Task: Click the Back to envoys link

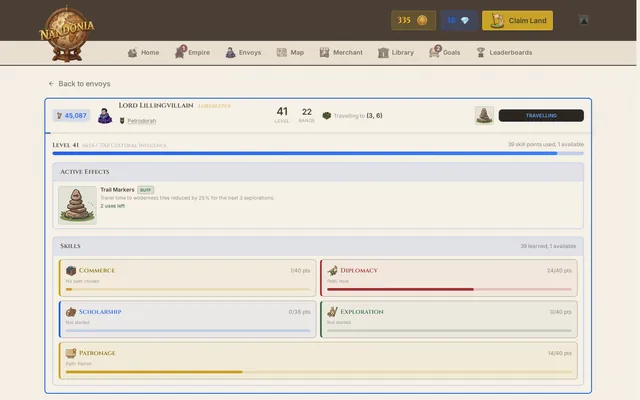Action: (80, 84)
